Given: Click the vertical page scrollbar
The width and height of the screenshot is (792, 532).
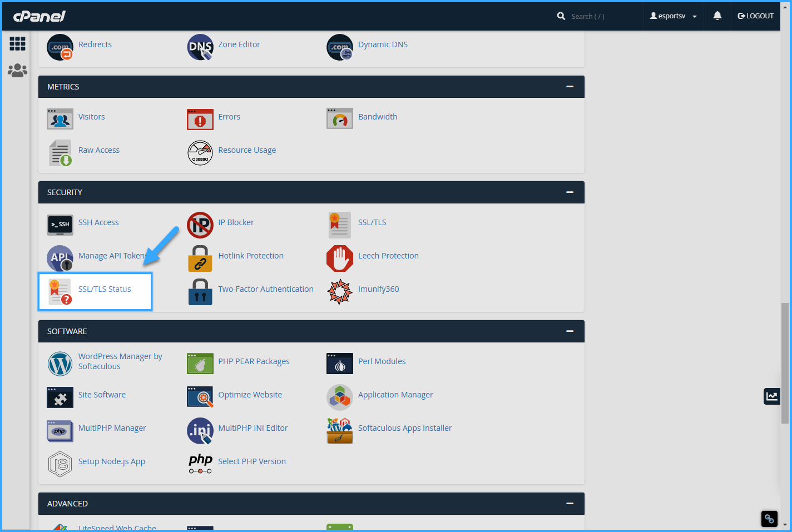Looking at the screenshot, I should click(x=785, y=363).
